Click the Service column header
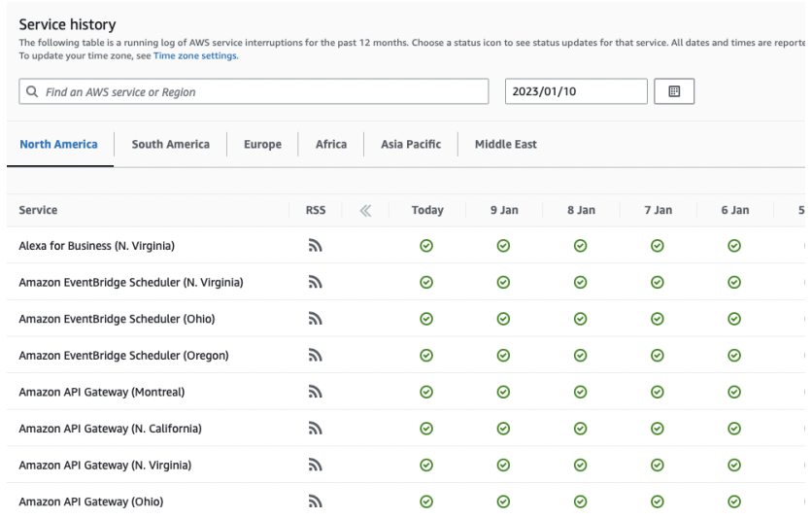 coord(38,210)
